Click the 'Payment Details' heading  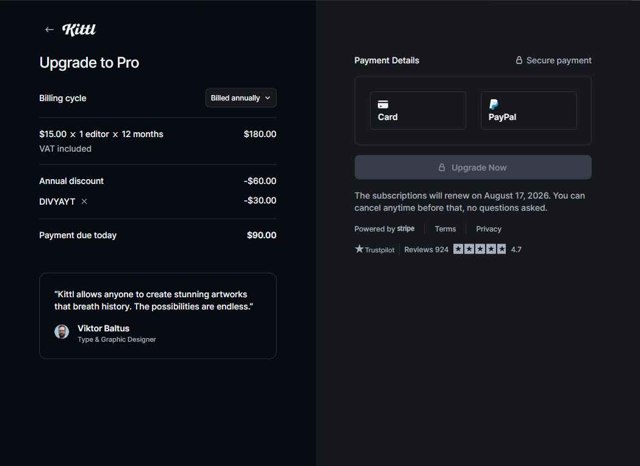[x=387, y=60]
